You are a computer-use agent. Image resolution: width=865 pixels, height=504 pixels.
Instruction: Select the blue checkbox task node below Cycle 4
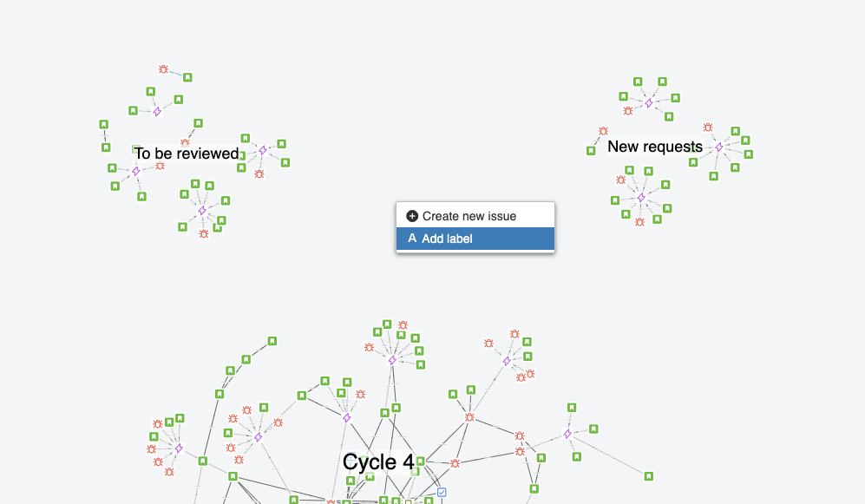[x=442, y=493]
